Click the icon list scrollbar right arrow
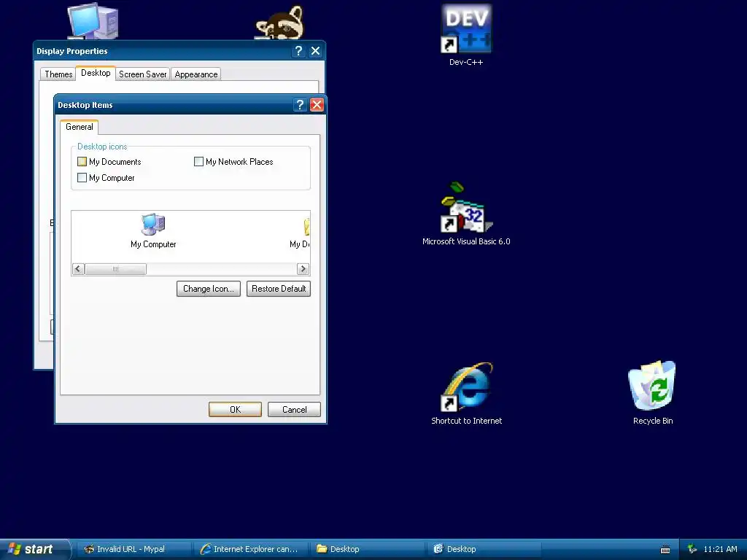Screen dimensions: 747x560 [x=303, y=269]
